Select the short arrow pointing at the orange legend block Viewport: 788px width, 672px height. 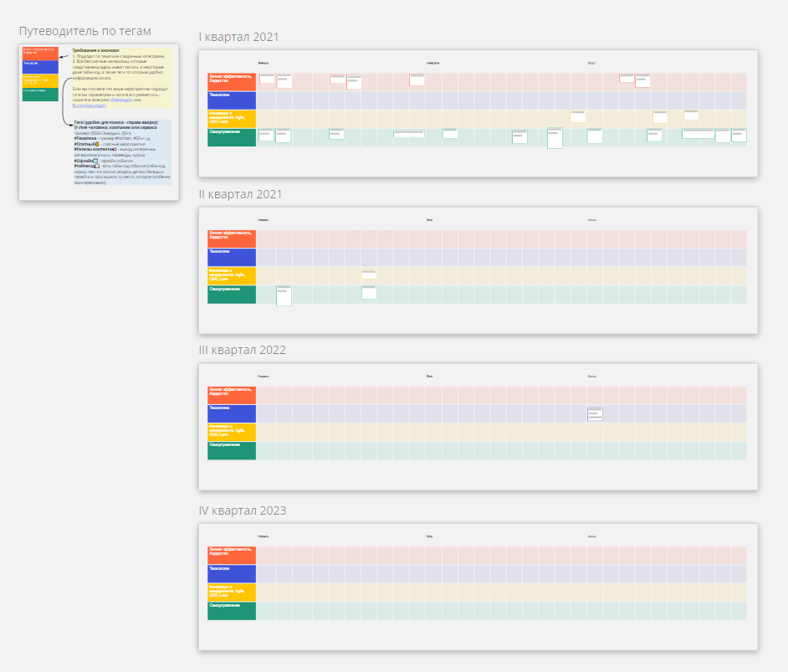click(64, 54)
